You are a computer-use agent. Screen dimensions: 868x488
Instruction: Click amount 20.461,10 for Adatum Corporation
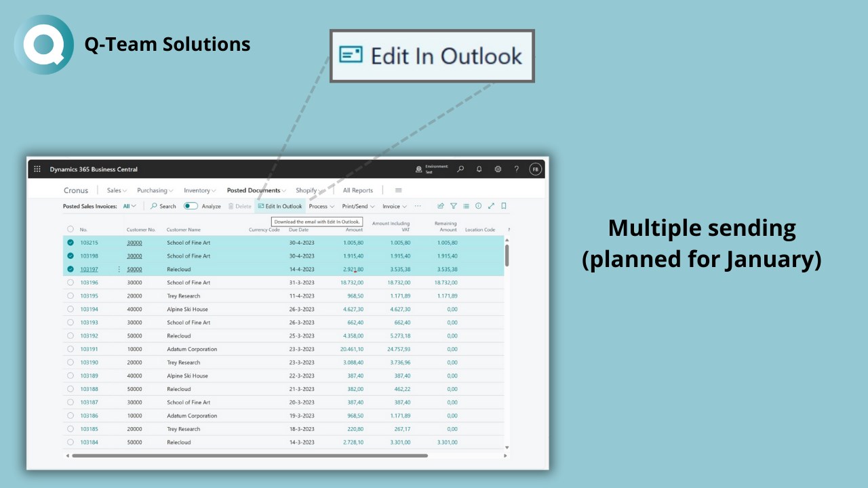351,349
